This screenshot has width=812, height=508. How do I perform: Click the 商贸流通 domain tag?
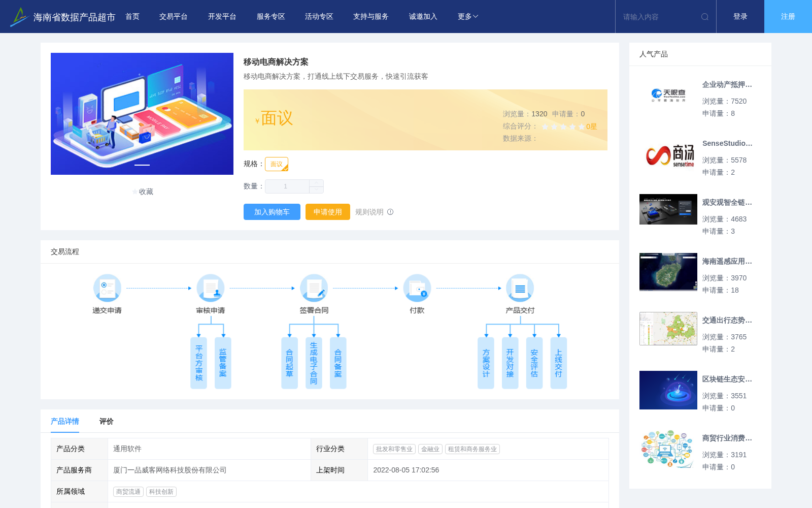128,492
